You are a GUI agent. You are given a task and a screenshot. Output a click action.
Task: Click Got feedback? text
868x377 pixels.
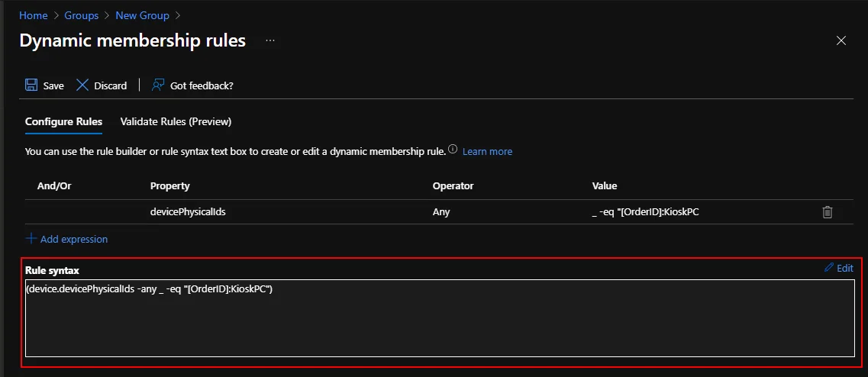pyautogui.click(x=202, y=85)
